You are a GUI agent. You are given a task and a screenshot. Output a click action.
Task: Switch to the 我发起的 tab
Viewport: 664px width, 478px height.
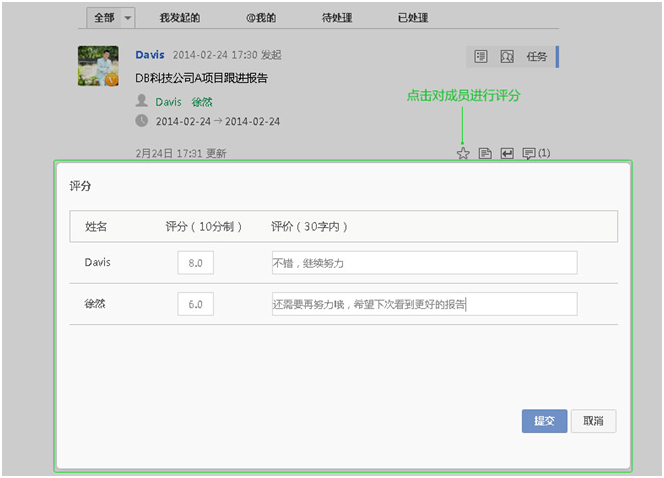[x=180, y=18]
